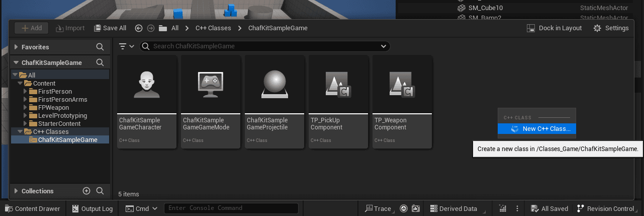Screen dimensions: 644x216
Task: Expand the Collections section
Action: click(x=16, y=191)
